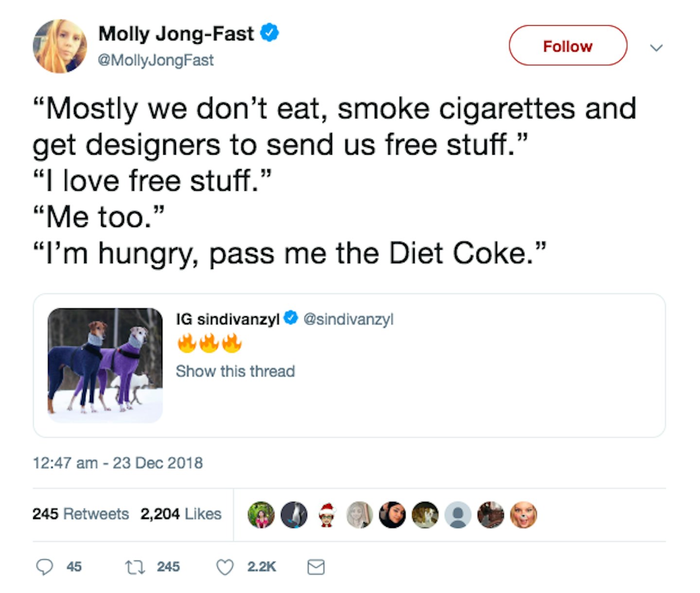
Task: Open the @MollyJongFast handle link
Action: [x=156, y=60]
